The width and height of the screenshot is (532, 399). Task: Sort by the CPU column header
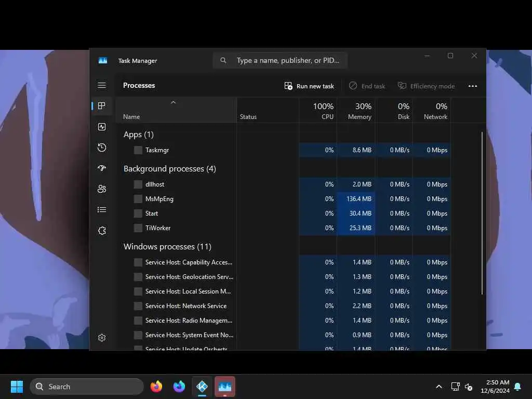318,111
